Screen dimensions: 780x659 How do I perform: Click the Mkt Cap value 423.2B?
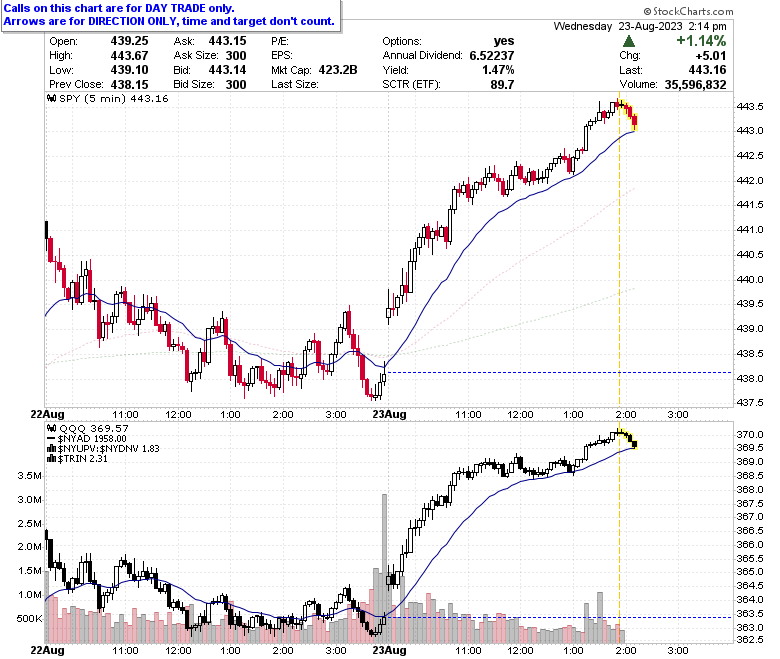[x=338, y=70]
